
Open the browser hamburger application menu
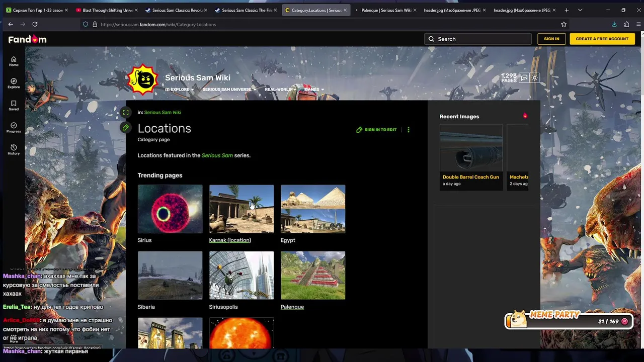[x=638, y=24]
